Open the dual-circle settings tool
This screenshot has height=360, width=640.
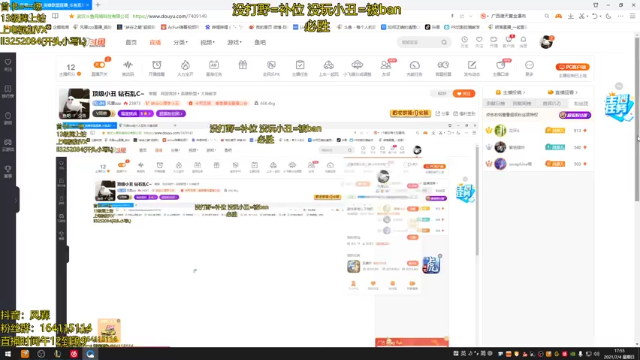click(443, 67)
